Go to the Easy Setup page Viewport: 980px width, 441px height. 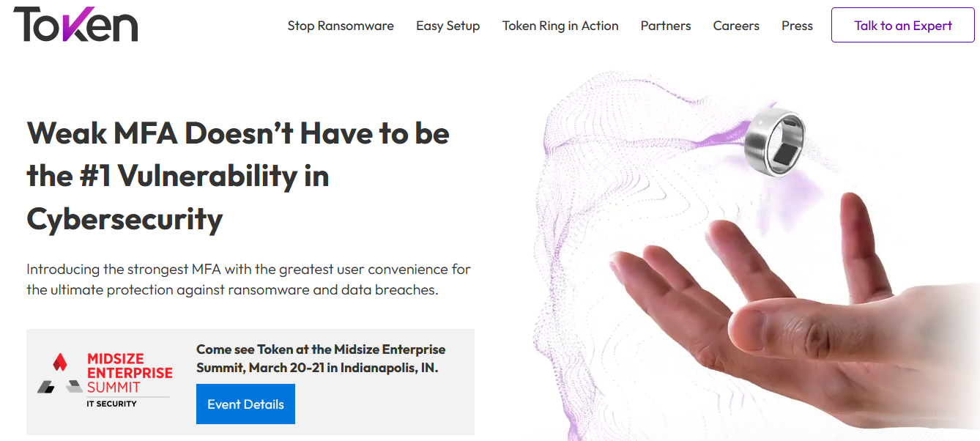(x=448, y=26)
